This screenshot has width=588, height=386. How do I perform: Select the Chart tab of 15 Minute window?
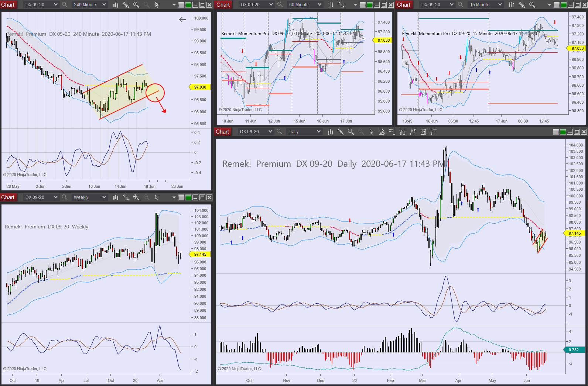tap(404, 5)
